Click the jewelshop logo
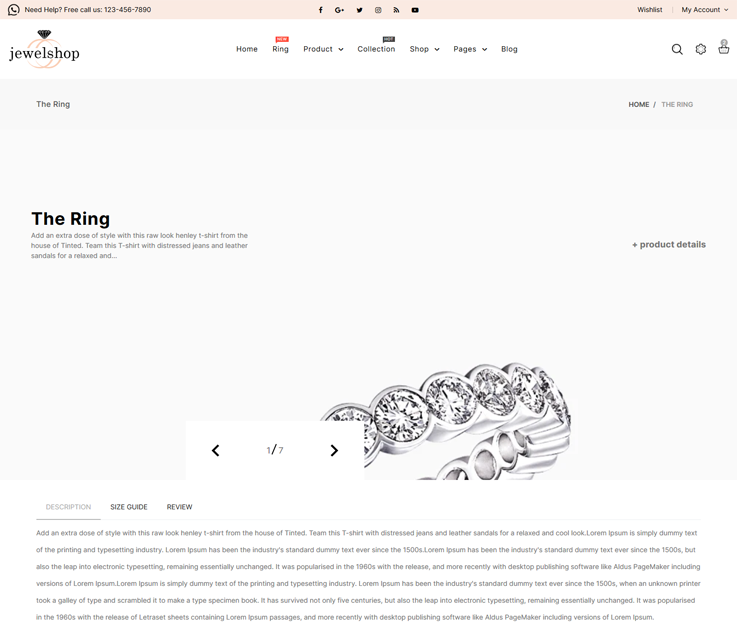Viewport: 737px width, 635px height. pyautogui.click(x=44, y=49)
